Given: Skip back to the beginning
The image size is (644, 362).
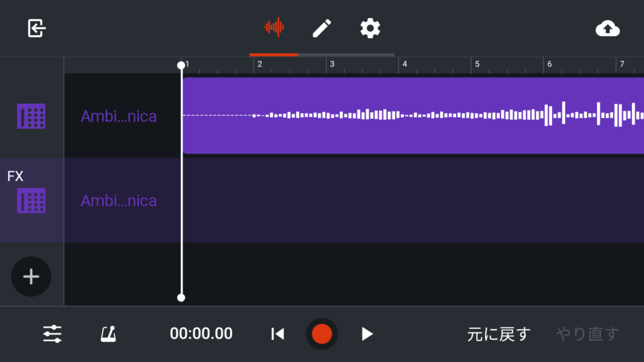Looking at the screenshot, I should click(x=278, y=334).
